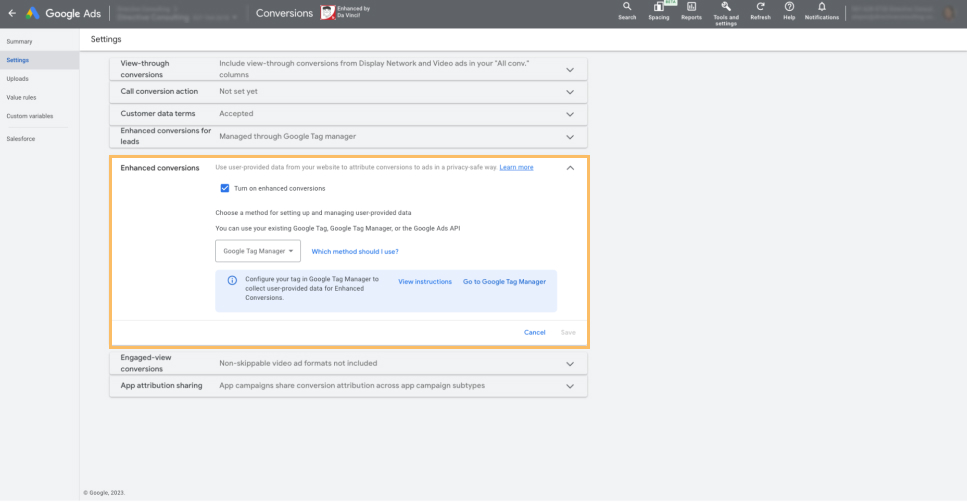This screenshot has height=504, width=967.
Task: Click the Cancel button
Action: 535,333
